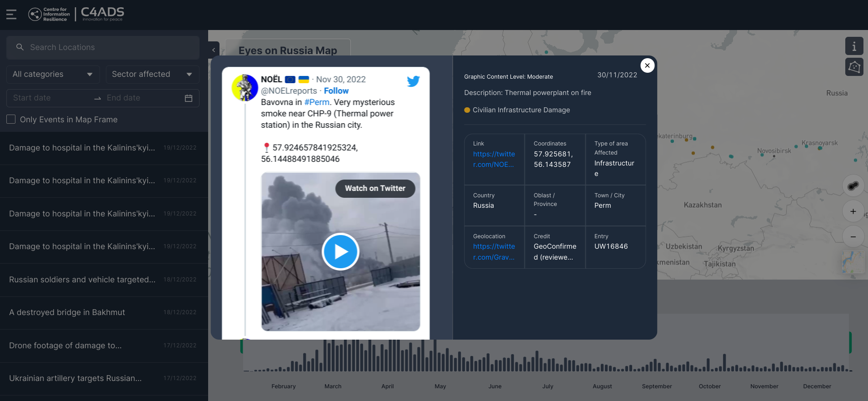This screenshot has height=401, width=868.
Task: Open the All categories dropdown
Action: pos(53,75)
